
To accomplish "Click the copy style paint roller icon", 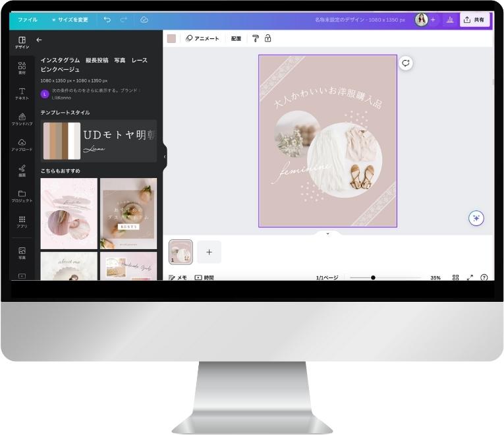I will (256, 39).
